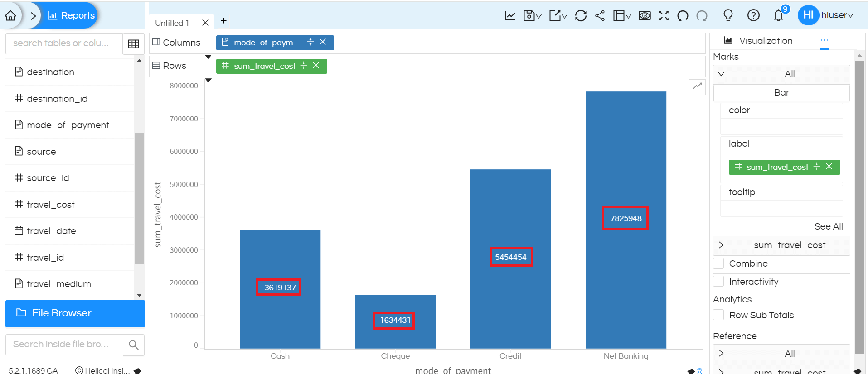Select the travel_medium column

click(x=70, y=284)
